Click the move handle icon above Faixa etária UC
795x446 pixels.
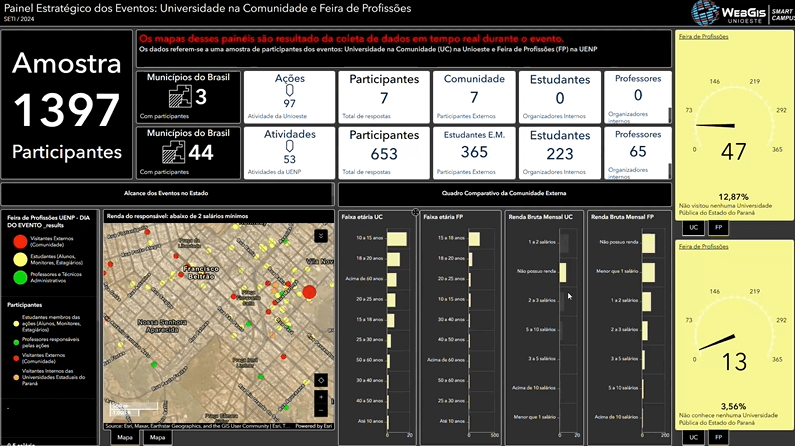tap(415, 212)
